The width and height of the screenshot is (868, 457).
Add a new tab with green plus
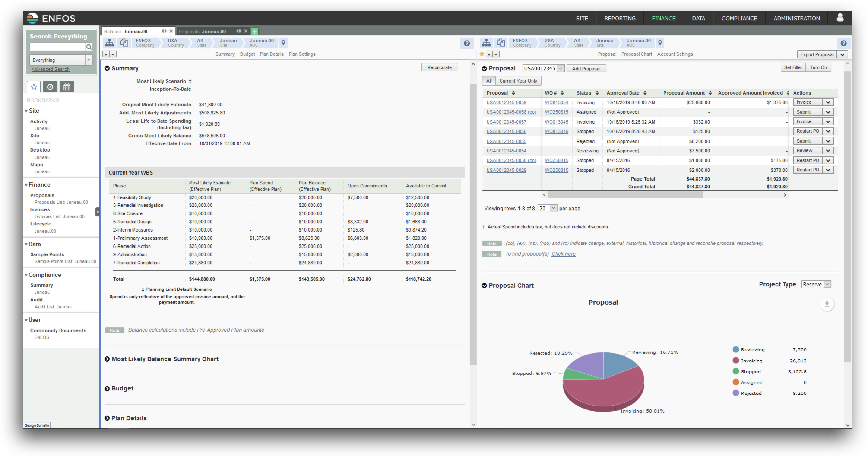pos(255,31)
